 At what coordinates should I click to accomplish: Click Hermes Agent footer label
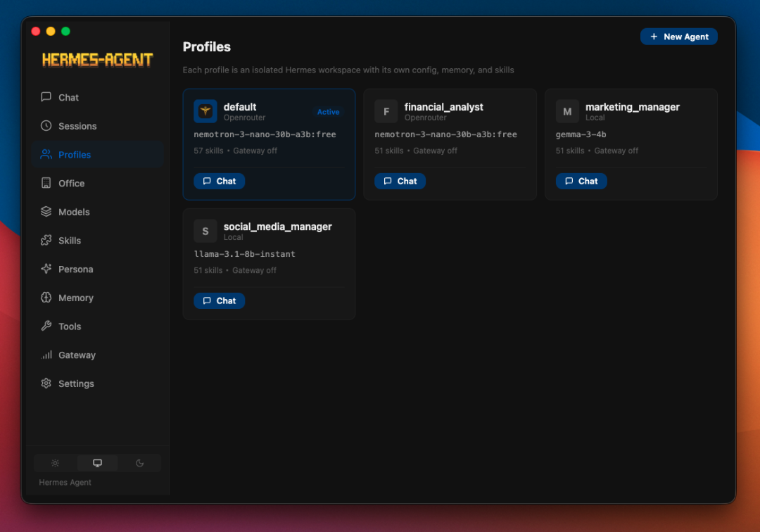(65, 482)
